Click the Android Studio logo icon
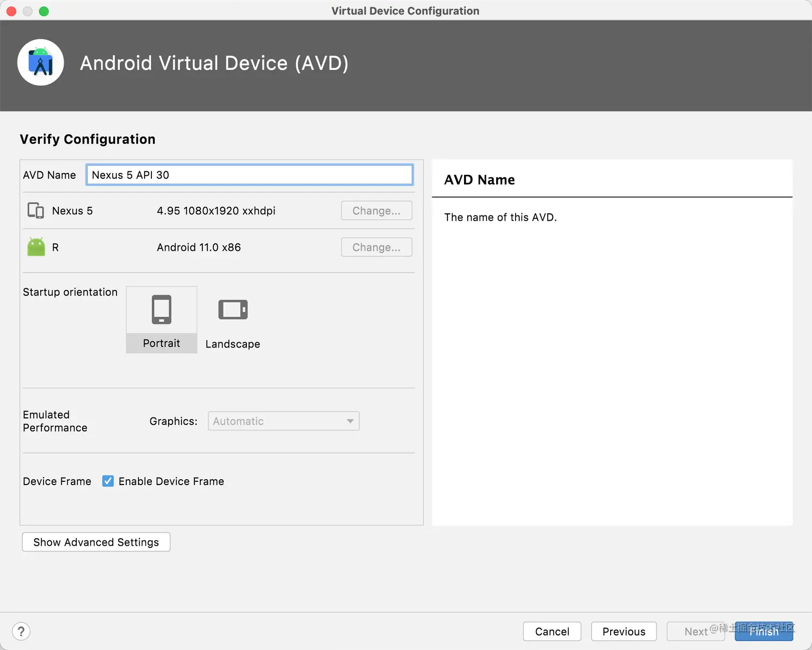 (41, 62)
